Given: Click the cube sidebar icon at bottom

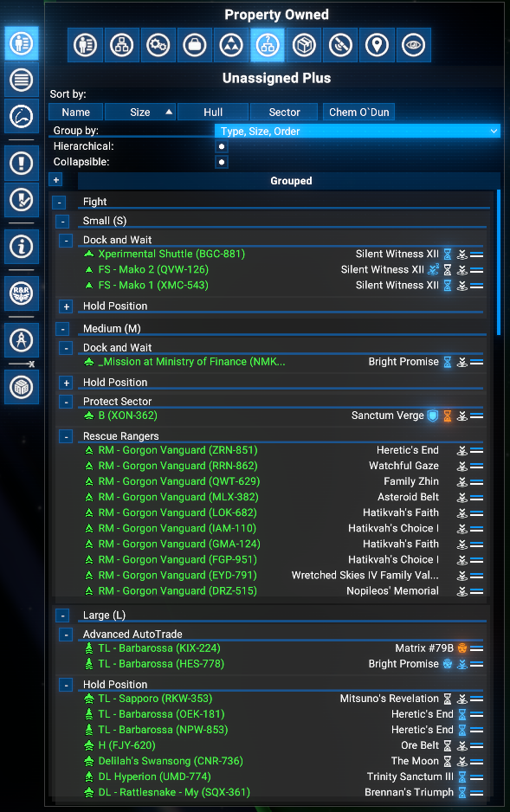Looking at the screenshot, I should [22, 387].
